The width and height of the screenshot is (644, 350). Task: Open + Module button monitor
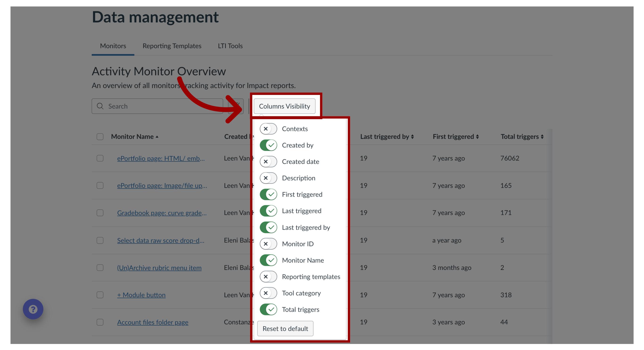coord(141,295)
